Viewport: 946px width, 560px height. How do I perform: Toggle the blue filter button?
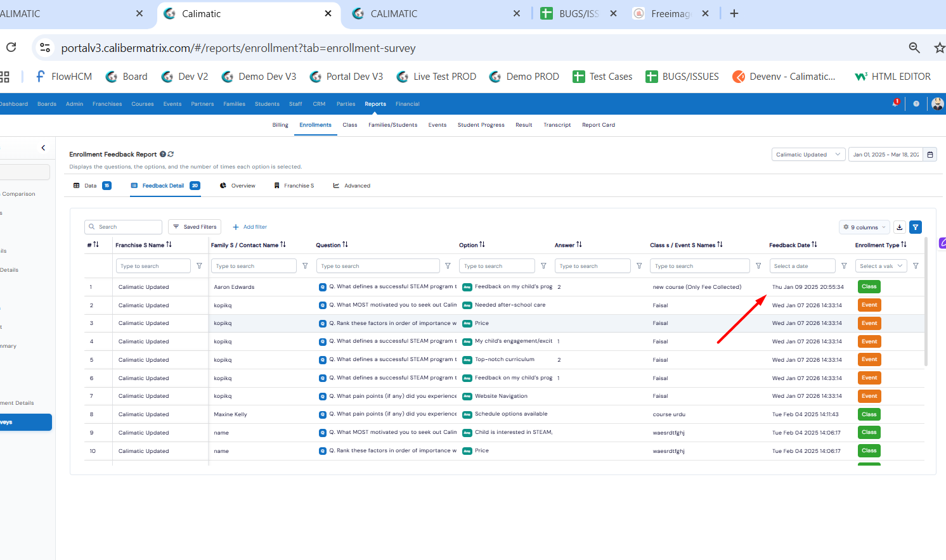pyautogui.click(x=916, y=227)
